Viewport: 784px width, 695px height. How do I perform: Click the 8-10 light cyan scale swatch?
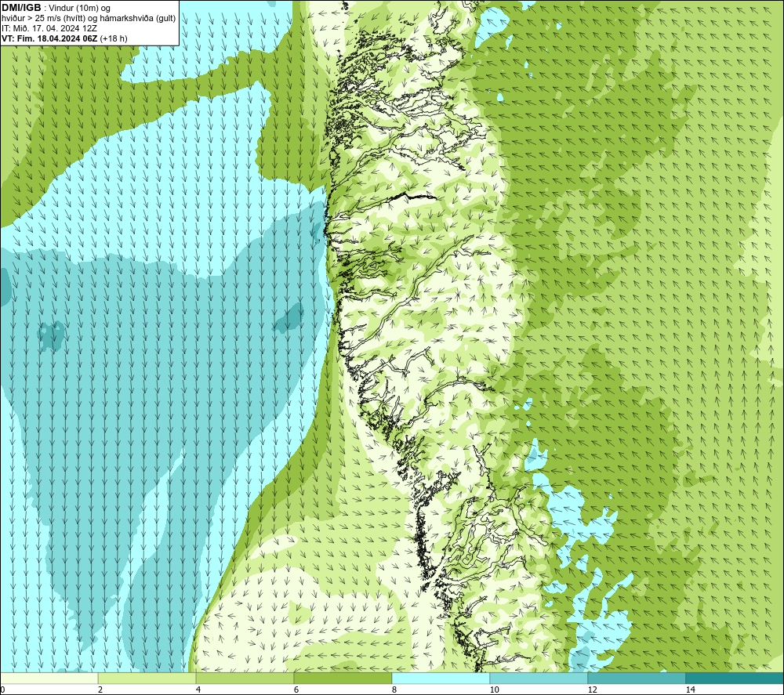click(441, 678)
